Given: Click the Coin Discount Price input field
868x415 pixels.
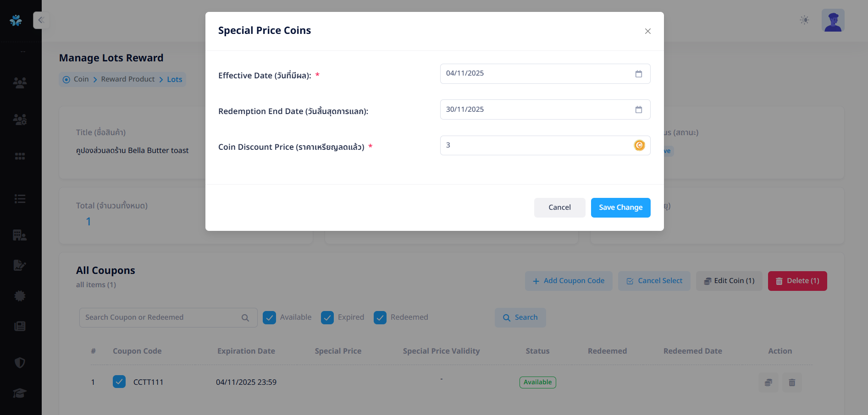Looking at the screenshot, I should coord(536,145).
